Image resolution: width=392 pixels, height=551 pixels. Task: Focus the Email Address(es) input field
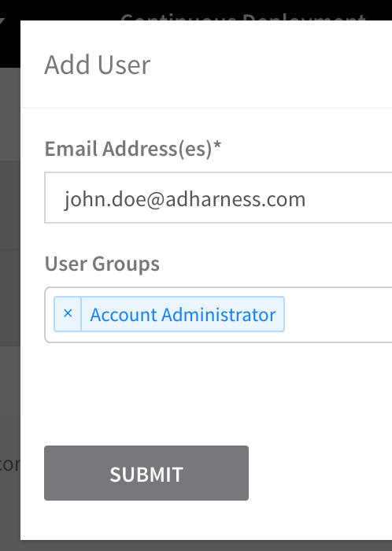coord(218,198)
